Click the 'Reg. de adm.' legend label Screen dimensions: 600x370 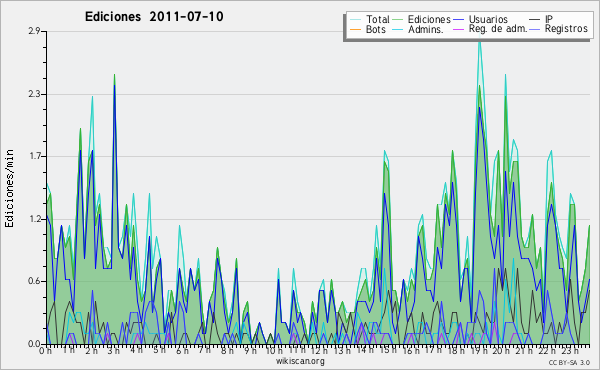497,29
